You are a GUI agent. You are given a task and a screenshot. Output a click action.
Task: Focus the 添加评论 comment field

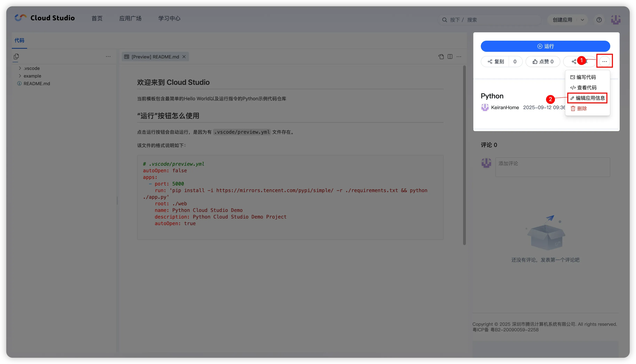552,167
